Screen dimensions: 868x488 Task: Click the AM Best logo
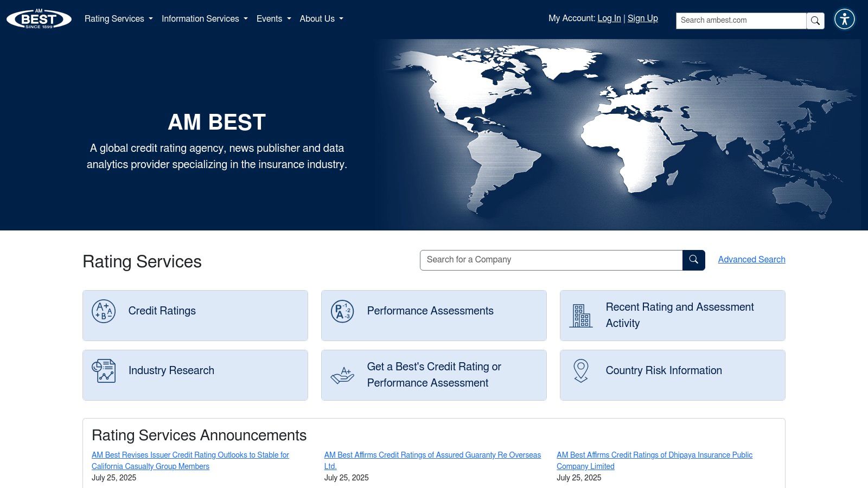point(39,19)
